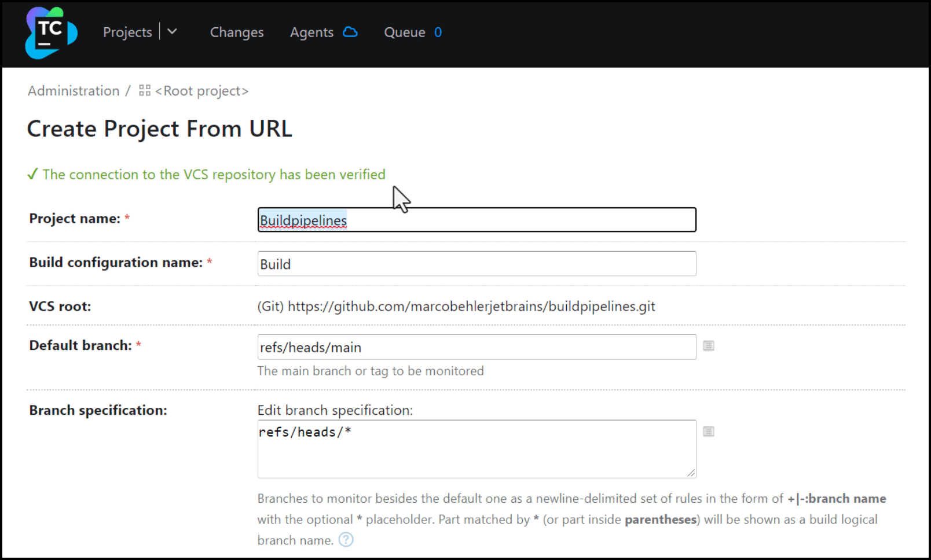
Task: Click the Root project grid icon
Action: pyautogui.click(x=145, y=91)
